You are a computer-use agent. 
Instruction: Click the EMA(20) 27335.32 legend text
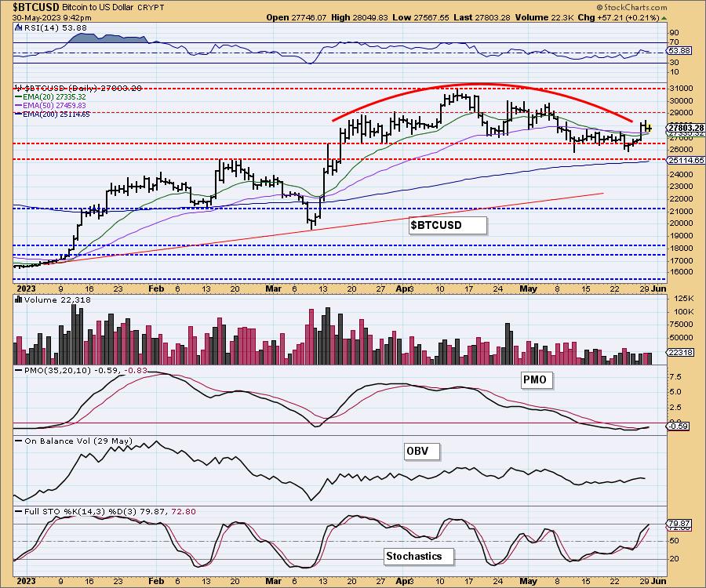click(54, 96)
